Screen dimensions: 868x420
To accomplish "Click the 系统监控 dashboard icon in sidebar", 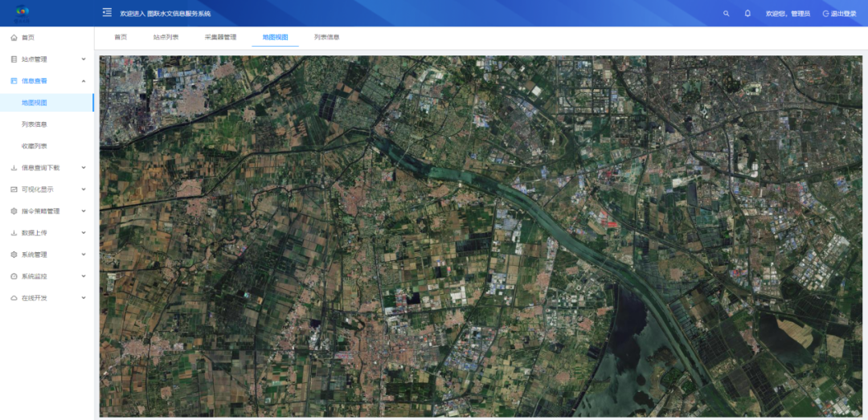I will pos(14,276).
